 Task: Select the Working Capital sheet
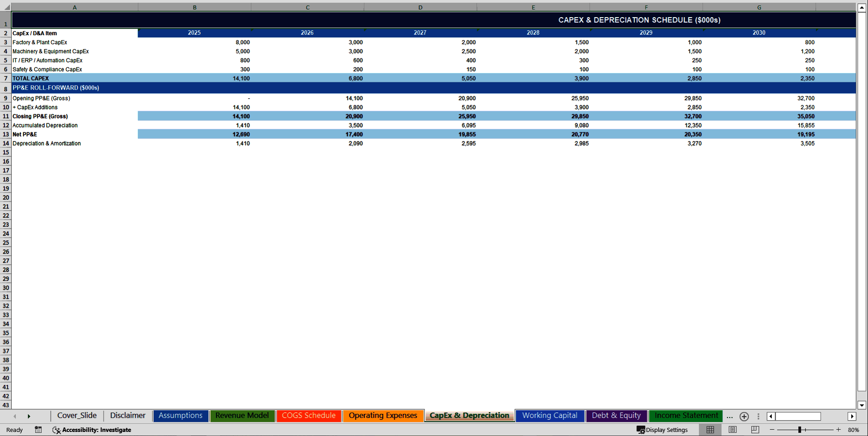[549, 416]
